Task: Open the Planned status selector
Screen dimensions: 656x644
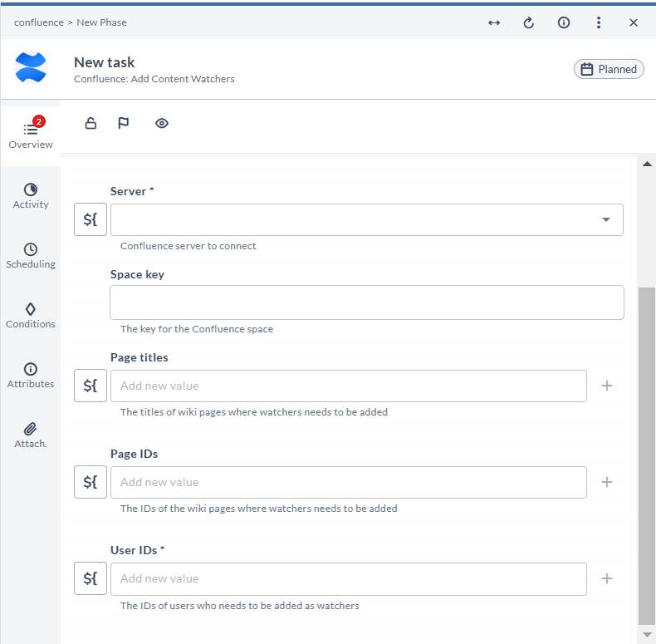Action: coord(609,69)
